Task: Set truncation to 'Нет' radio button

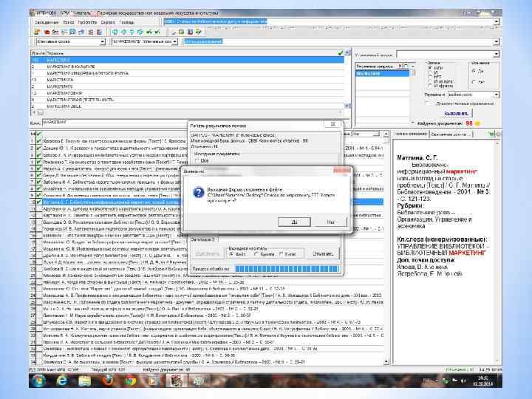Action: click(474, 82)
